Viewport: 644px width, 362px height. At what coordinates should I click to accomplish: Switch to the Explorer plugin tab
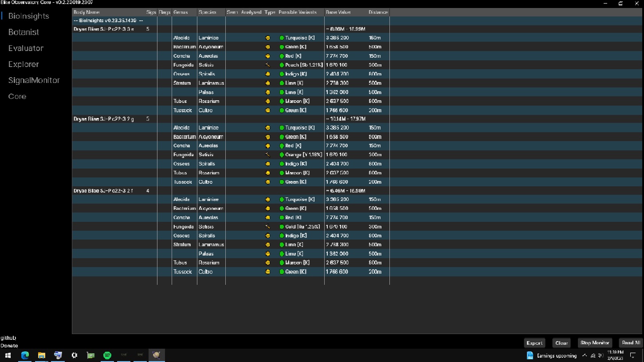coord(24,64)
